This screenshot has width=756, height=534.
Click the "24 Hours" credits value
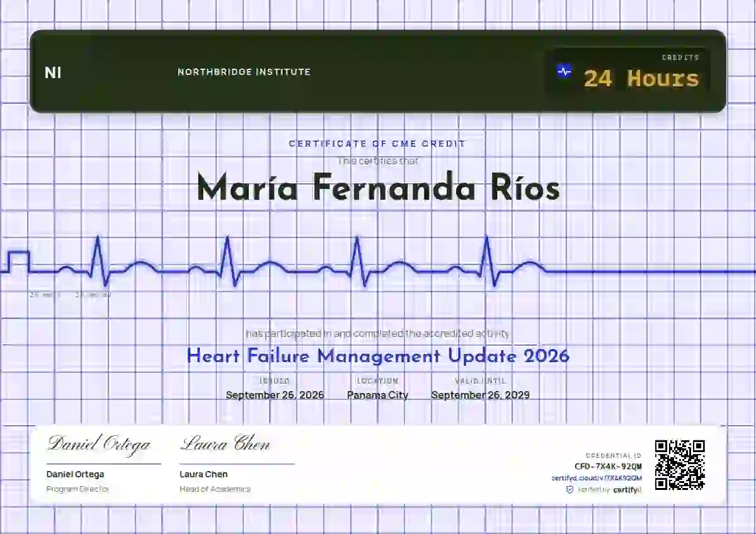click(641, 79)
